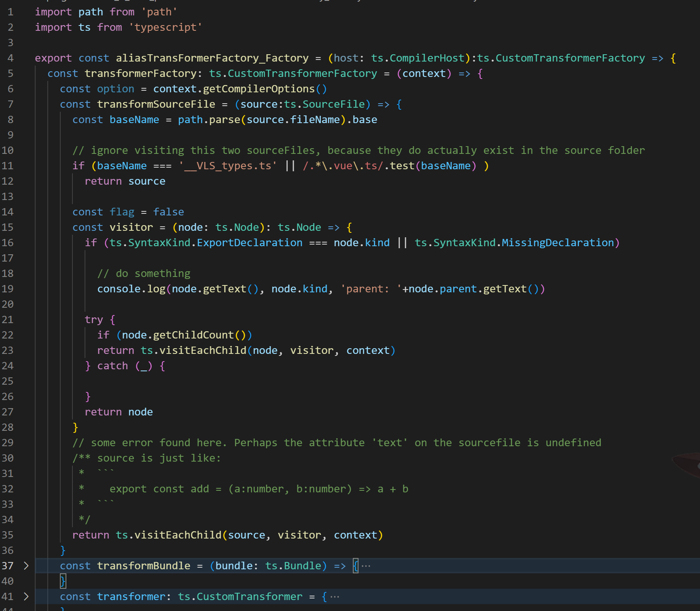The width and height of the screenshot is (700, 611).
Task: Click the 'path' string on line 1
Action: tap(159, 12)
